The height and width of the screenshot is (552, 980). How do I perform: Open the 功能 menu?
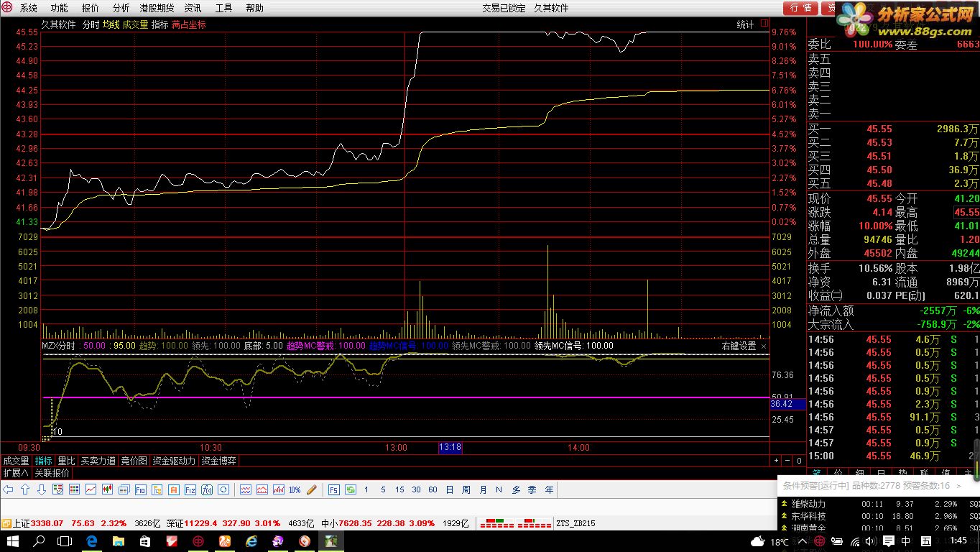(x=60, y=8)
